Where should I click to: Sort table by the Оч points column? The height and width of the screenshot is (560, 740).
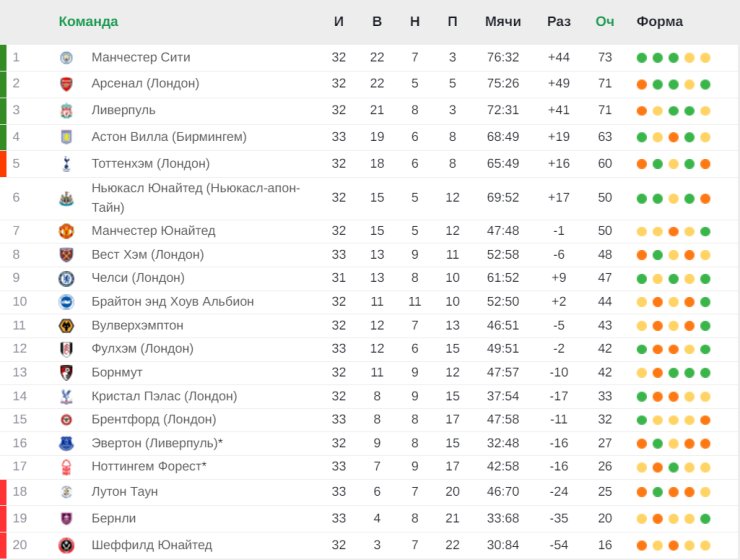coord(604,22)
